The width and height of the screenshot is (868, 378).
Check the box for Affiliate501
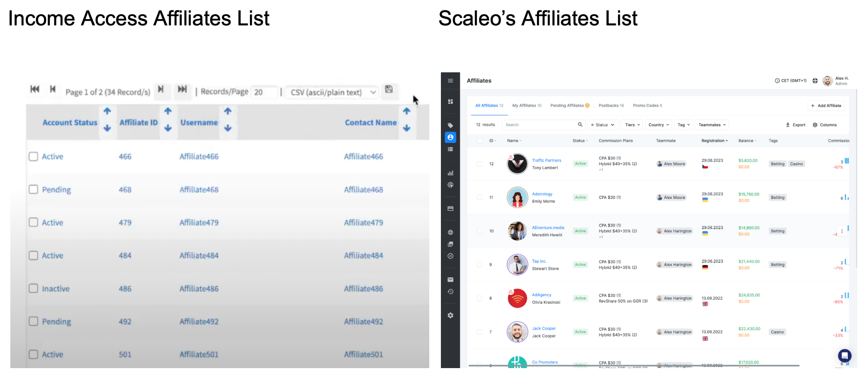click(34, 354)
